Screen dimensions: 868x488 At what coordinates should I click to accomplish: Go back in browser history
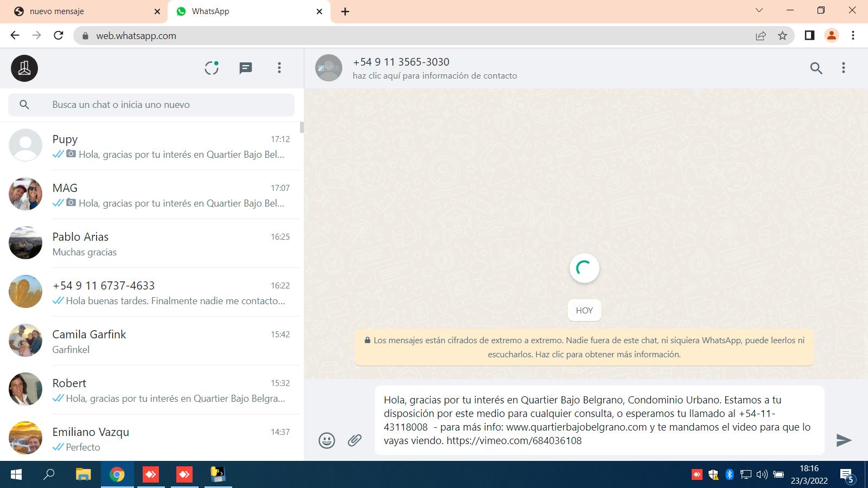point(15,35)
